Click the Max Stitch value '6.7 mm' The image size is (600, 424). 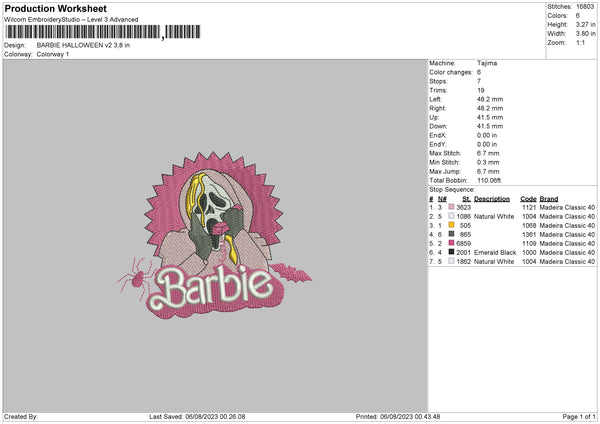(488, 153)
